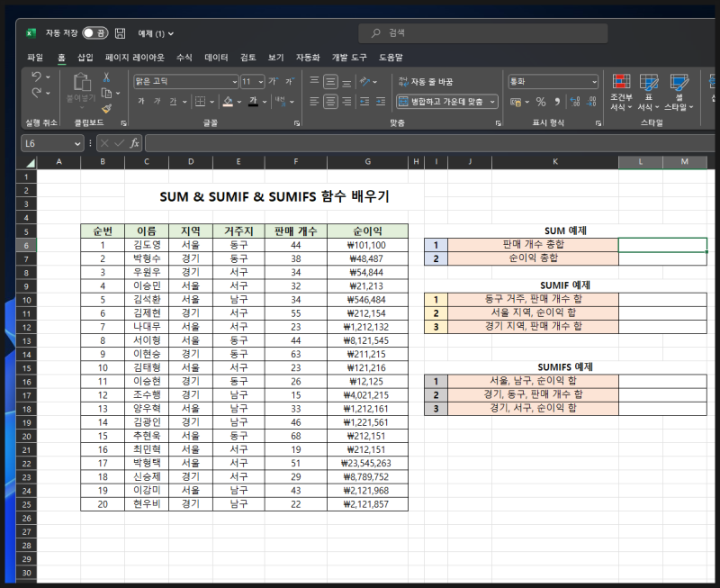
Task: Toggle bottom vertical alignment
Action: click(x=346, y=82)
